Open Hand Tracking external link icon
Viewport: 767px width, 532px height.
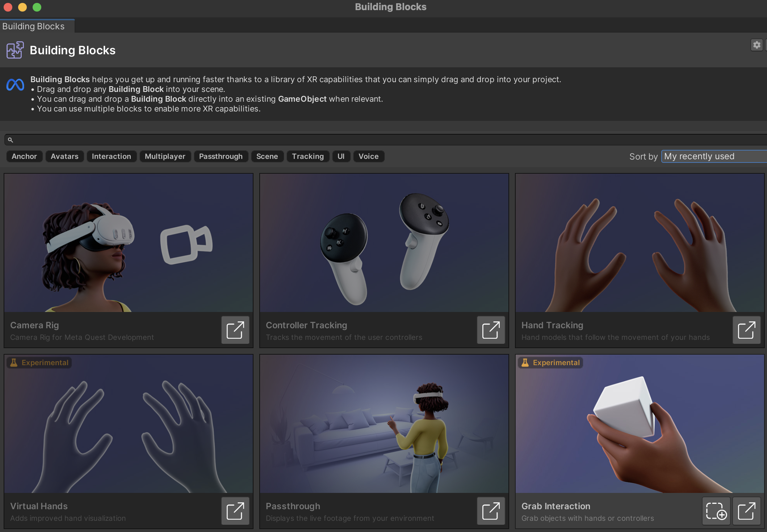pos(746,330)
